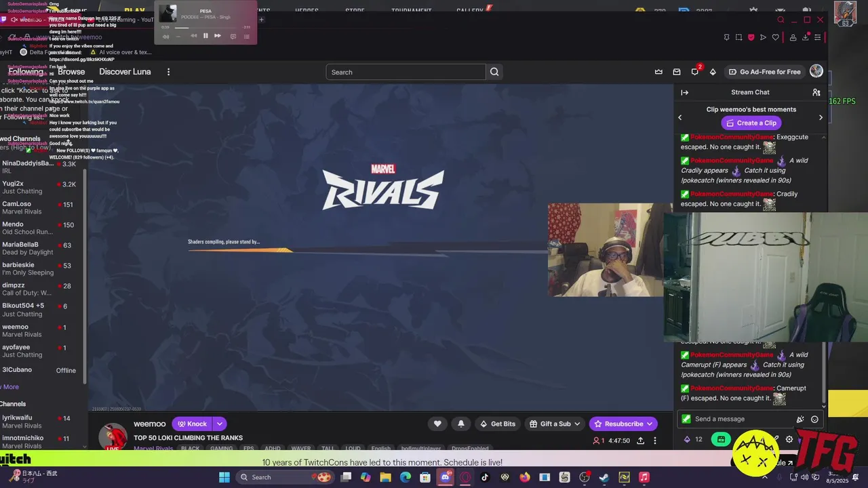Select barbieskie channel in sidebar
Image resolution: width=868 pixels, height=488 pixels.
41,268
